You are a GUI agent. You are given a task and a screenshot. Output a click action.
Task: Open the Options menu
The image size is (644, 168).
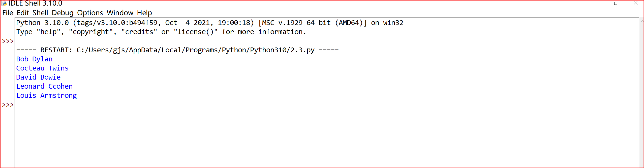pyautogui.click(x=90, y=13)
